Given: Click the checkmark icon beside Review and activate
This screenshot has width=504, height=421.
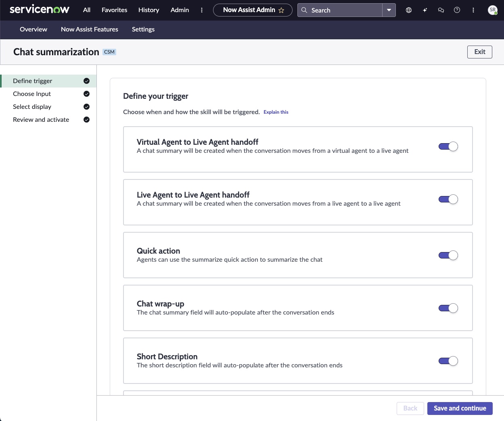Looking at the screenshot, I should pos(86,120).
